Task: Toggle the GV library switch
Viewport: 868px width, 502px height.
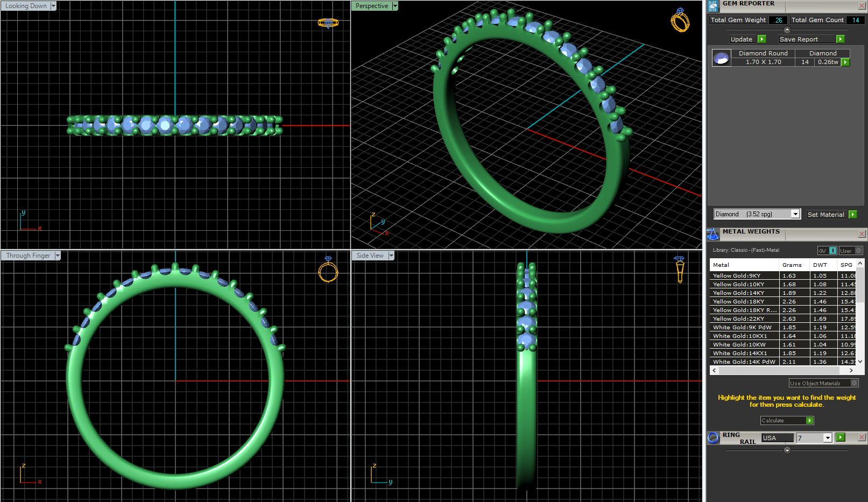Action: [827, 251]
